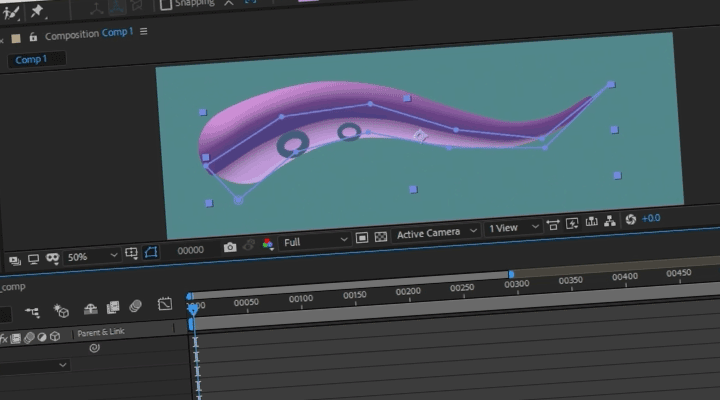The image size is (720, 400).
Task: Enable the Motion Blur icon in timeline
Action: pos(135,306)
